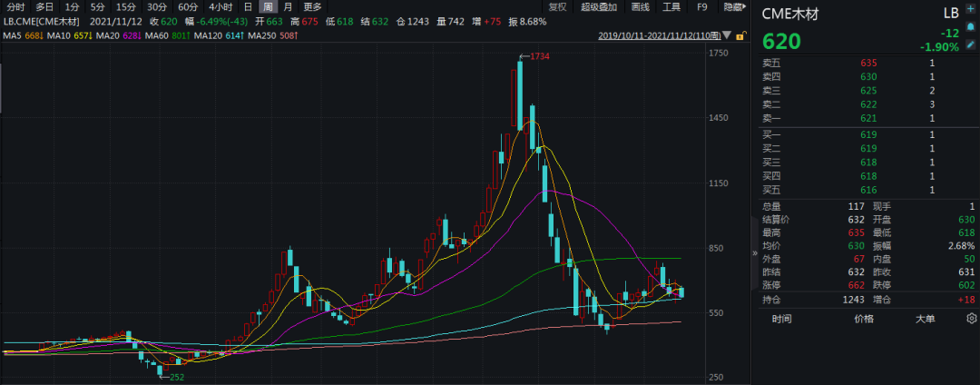Image resolution: width=980 pixels, height=385 pixels.
Task: Switch to the 分时 intraday tab
Action: click(x=16, y=6)
